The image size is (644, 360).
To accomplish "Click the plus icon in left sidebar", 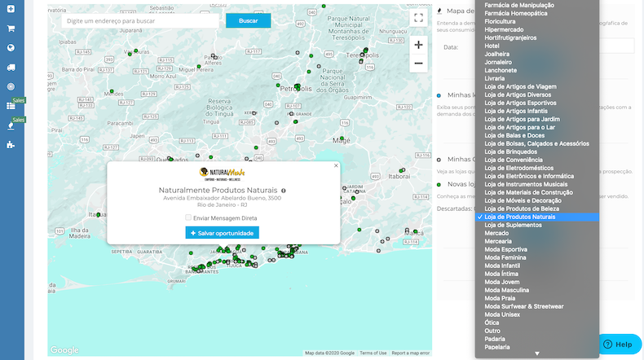I will tap(11, 8).
